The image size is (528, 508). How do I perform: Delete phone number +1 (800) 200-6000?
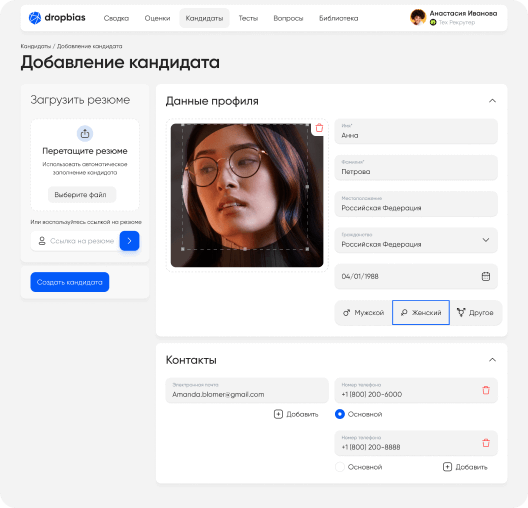tap(486, 390)
